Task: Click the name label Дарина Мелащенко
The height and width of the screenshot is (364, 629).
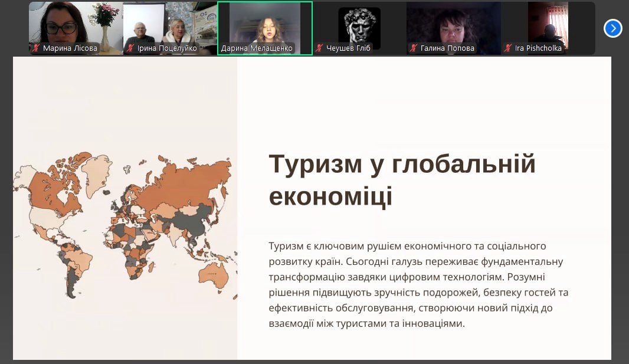Action: click(x=257, y=48)
